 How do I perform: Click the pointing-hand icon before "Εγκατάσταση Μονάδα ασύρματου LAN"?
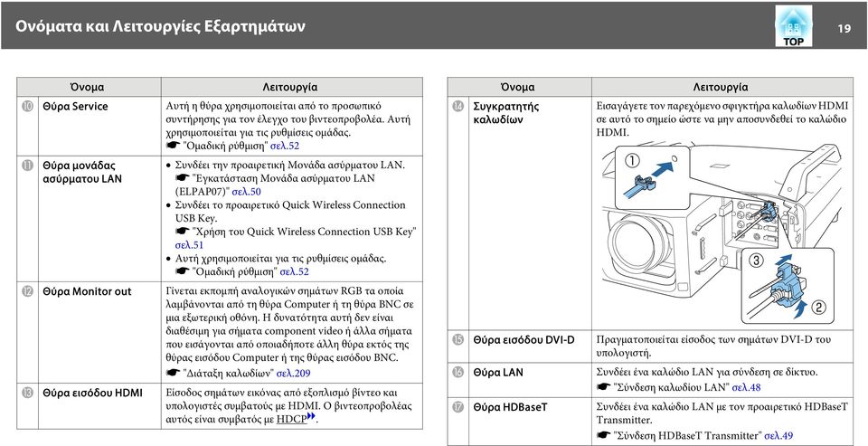click(x=182, y=178)
